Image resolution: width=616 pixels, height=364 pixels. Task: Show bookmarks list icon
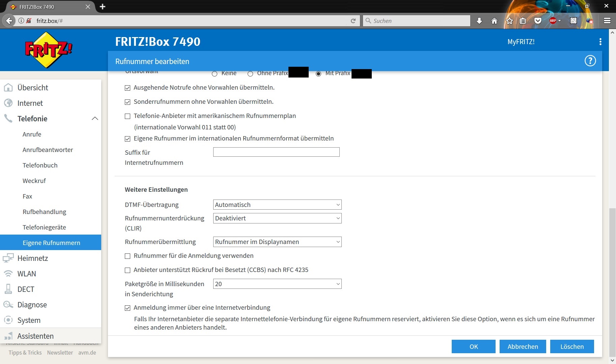[x=523, y=21]
